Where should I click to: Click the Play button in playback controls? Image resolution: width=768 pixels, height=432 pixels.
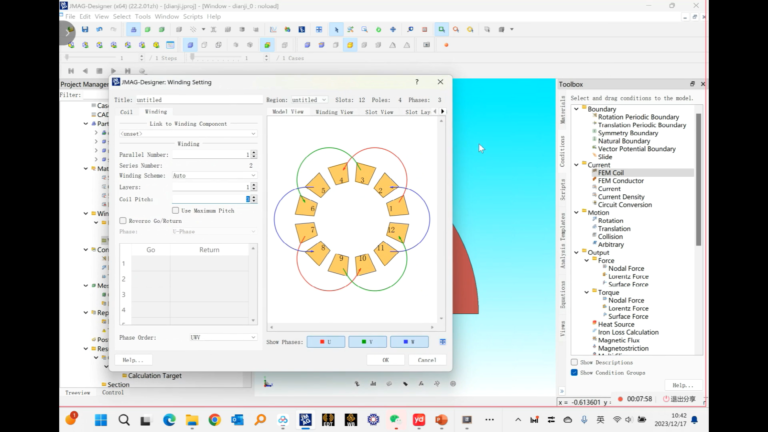(113, 71)
